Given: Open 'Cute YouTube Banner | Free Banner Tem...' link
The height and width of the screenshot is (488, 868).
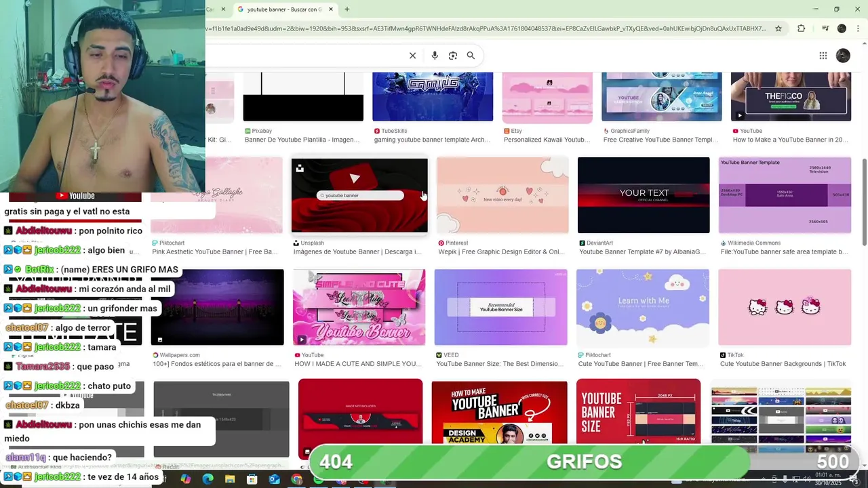Looking at the screenshot, I should click(x=642, y=364).
